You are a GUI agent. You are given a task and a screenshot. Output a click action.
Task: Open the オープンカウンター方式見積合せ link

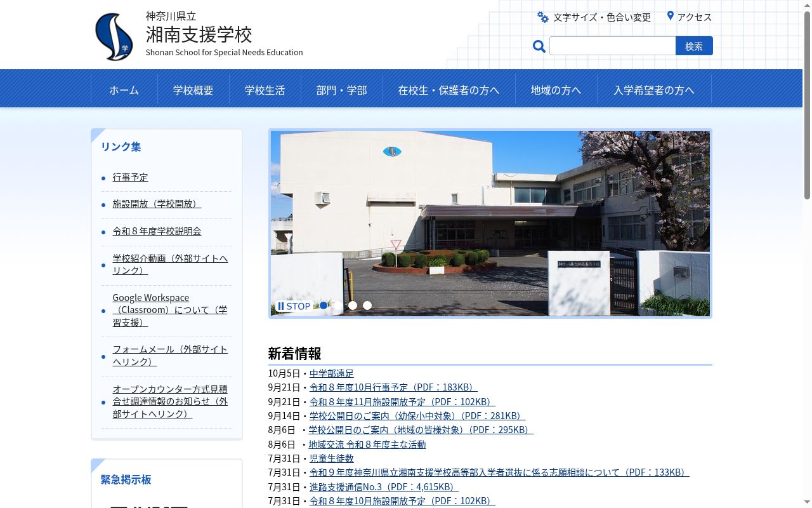coord(170,401)
